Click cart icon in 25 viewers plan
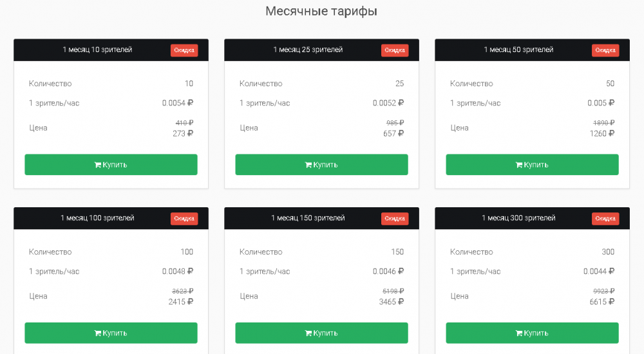 tap(308, 165)
